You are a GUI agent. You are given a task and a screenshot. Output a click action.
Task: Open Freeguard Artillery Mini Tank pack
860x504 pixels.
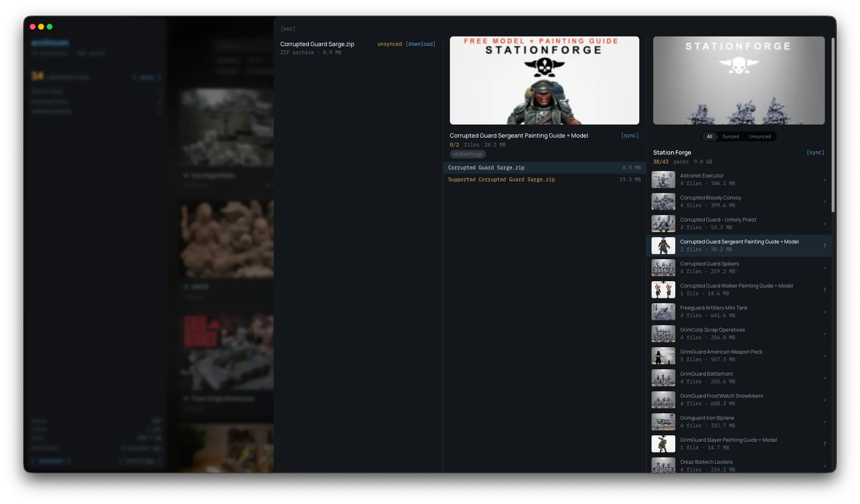pos(713,312)
